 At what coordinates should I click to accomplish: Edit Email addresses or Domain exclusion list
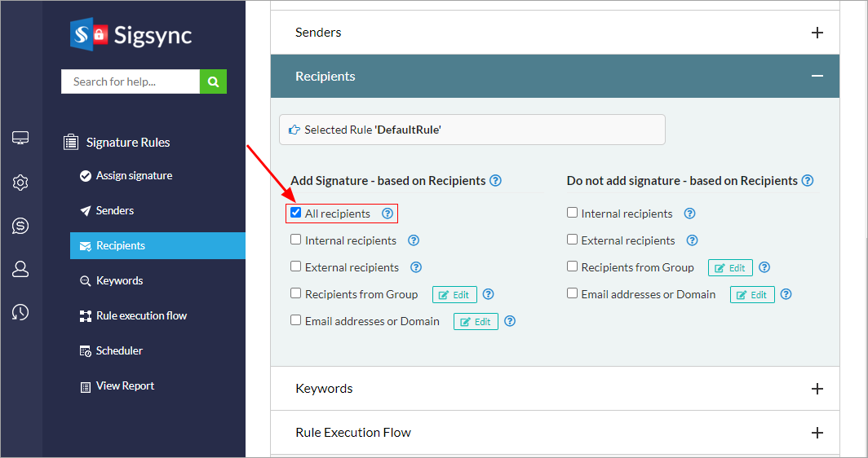(752, 295)
